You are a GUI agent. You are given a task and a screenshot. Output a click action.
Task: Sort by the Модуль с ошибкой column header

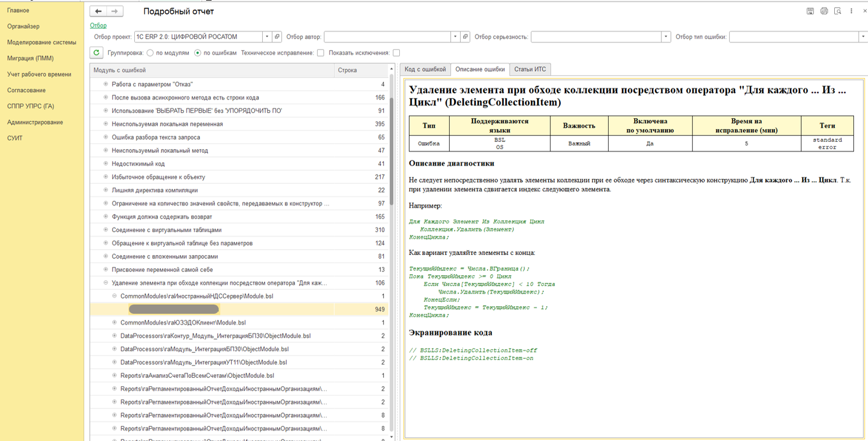212,70
